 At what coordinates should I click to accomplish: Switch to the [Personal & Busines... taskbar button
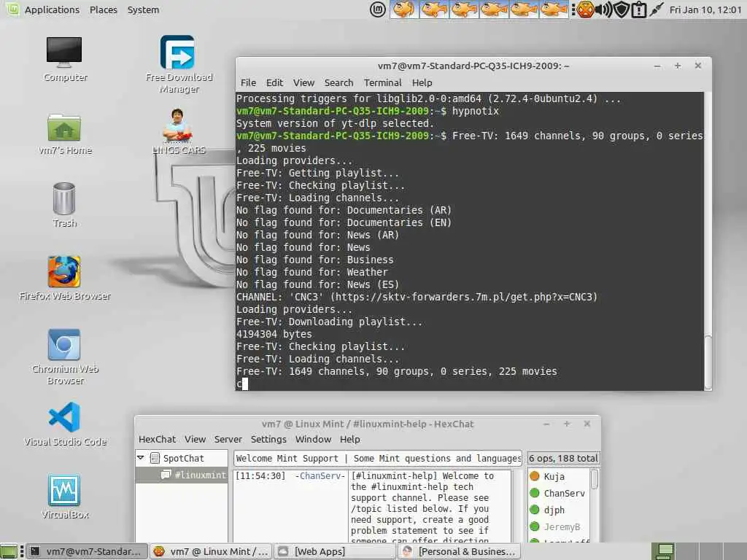(460, 551)
